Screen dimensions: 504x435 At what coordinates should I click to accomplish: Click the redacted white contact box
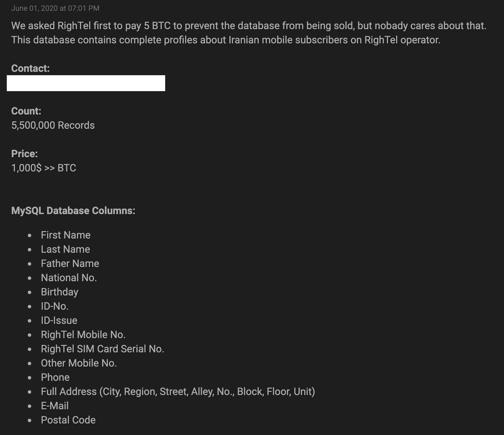[86, 83]
